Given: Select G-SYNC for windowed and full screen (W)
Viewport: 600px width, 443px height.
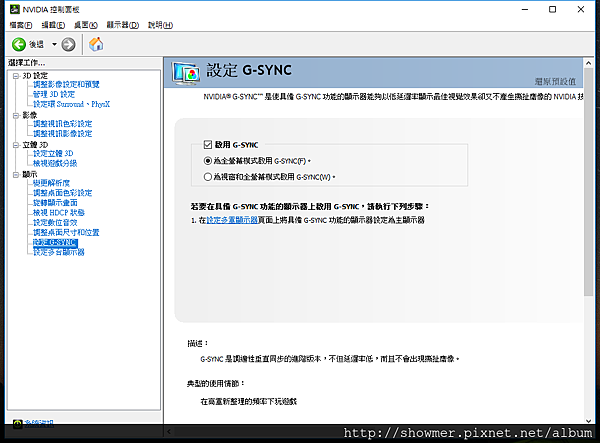Looking at the screenshot, I should tap(208, 177).
